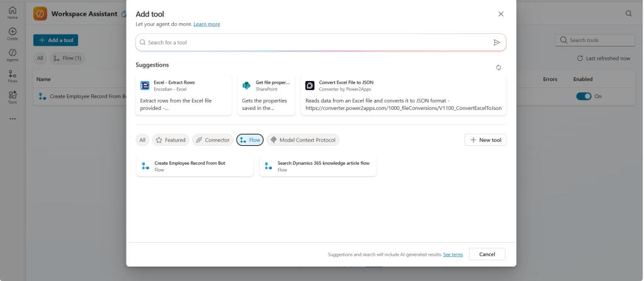
Task: Filter tools by Connector
Action: click(x=212, y=140)
